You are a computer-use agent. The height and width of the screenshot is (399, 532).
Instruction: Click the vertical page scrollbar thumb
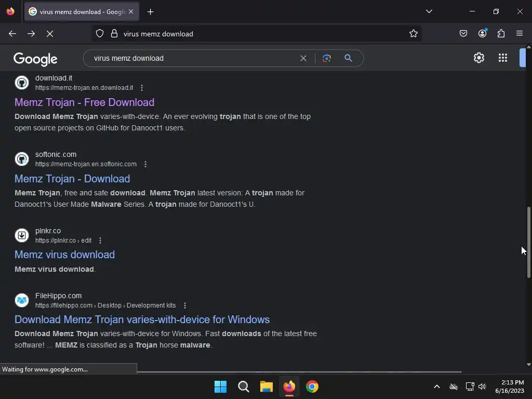[x=528, y=242]
